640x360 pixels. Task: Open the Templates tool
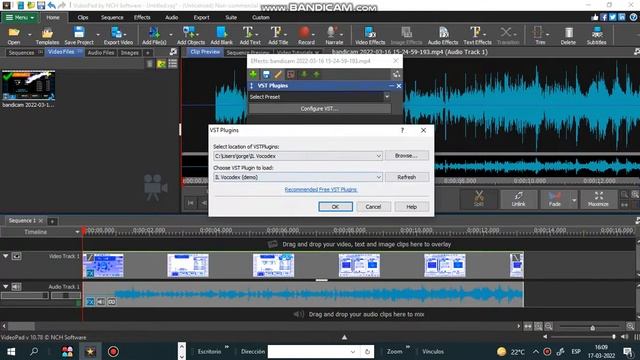pos(47,36)
